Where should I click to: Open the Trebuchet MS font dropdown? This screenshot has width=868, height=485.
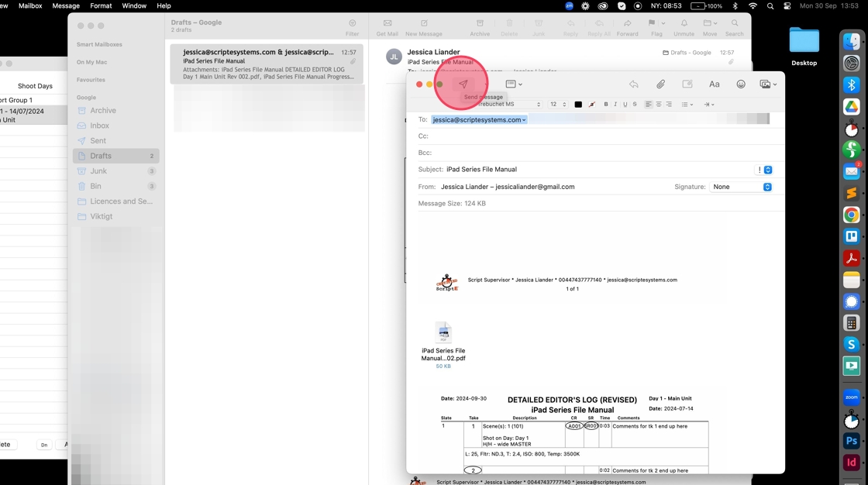[x=508, y=104]
